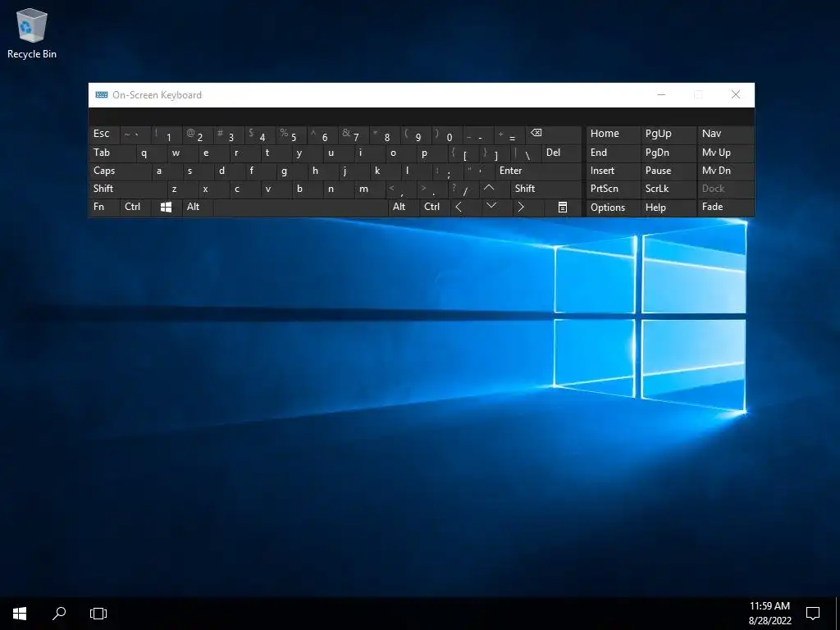Click the equals plus key
The image size is (840, 630).
509,134
